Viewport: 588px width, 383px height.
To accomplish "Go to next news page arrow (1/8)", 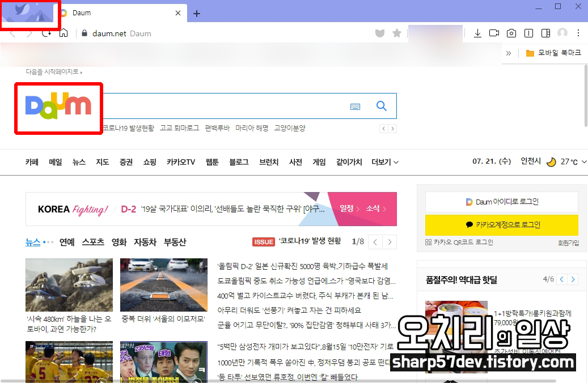I will [x=390, y=242].
